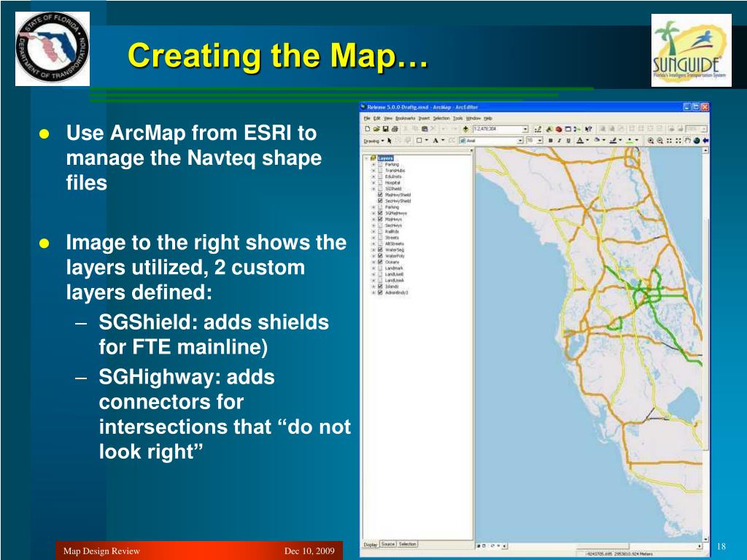Uncheck the SGMajHwys layer checkbox
The image size is (747, 560).
[380, 213]
